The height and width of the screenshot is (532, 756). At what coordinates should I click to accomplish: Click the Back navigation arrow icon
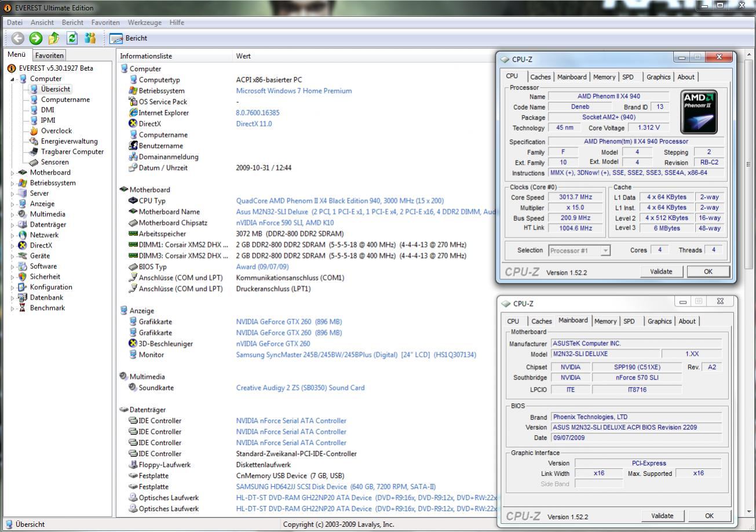(x=18, y=38)
